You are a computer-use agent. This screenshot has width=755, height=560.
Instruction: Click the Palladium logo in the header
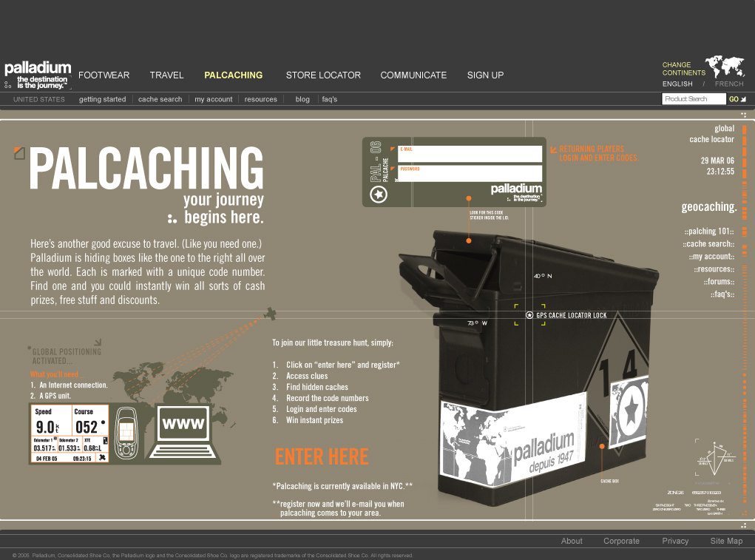[38, 75]
